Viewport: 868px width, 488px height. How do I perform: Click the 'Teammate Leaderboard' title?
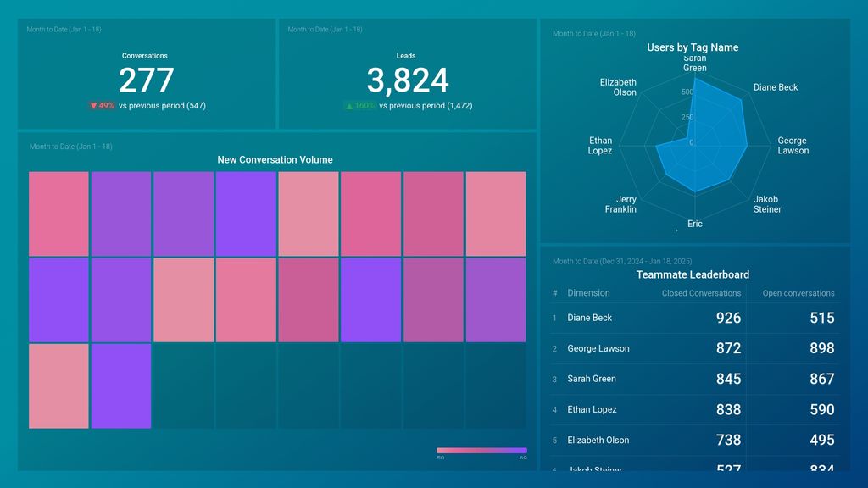(693, 275)
